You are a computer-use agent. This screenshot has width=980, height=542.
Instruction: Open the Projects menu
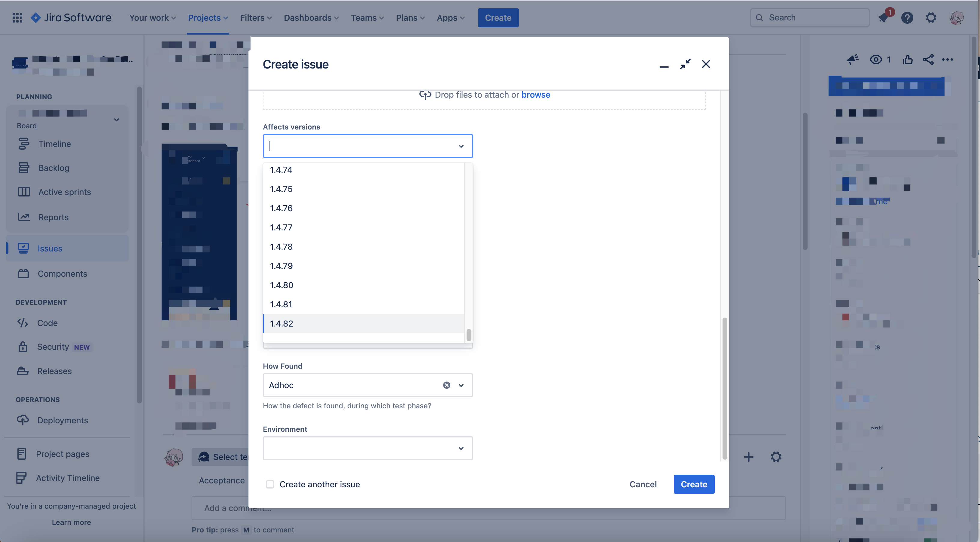208,18
